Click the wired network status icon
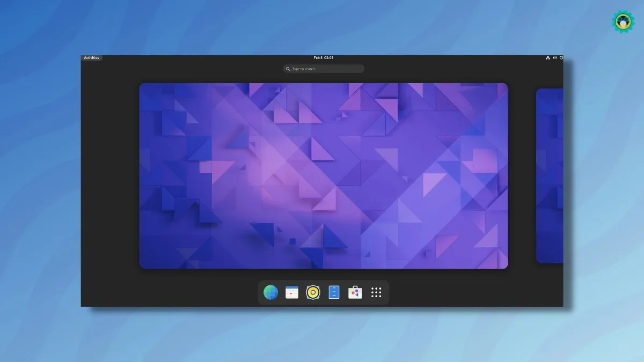 click(548, 57)
